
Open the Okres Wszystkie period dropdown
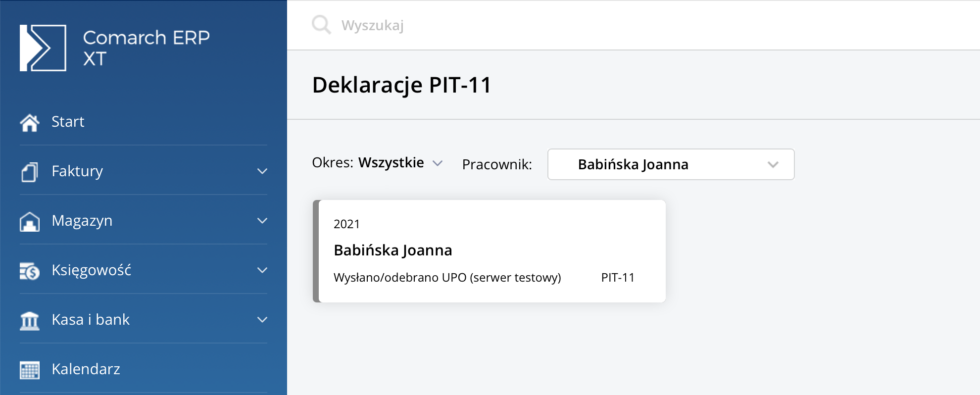point(391,163)
